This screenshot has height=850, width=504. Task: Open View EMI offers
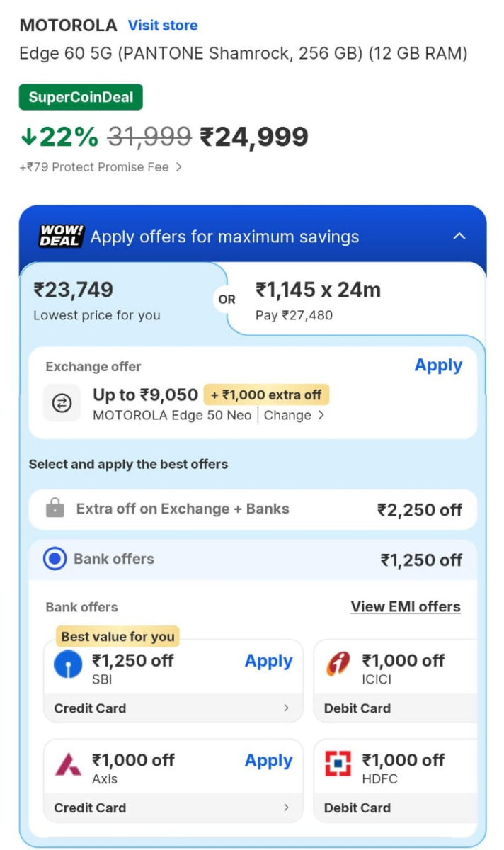(x=406, y=606)
